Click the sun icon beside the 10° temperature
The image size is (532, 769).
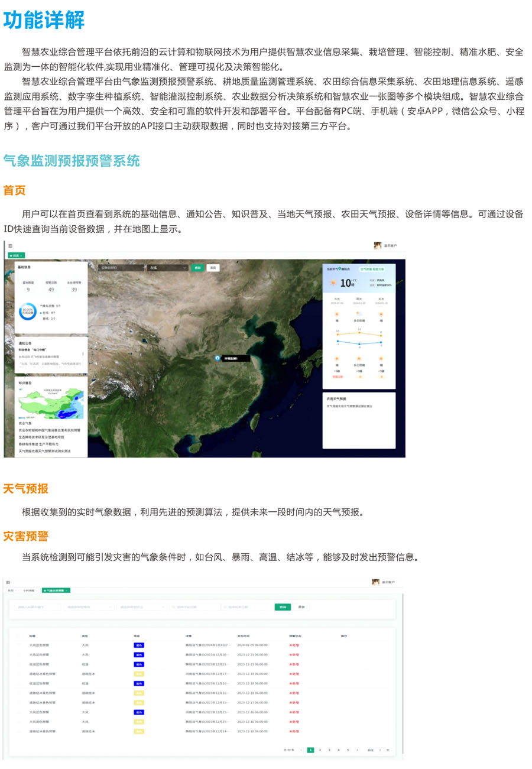332,282
